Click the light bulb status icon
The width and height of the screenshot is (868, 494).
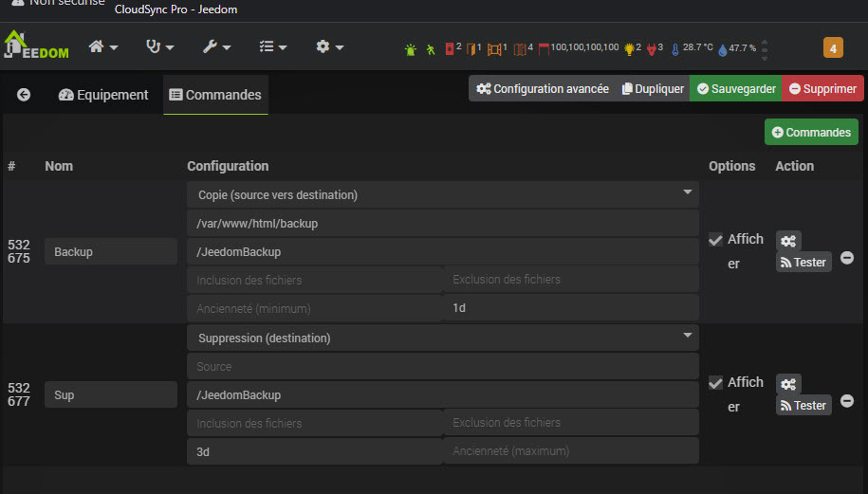(x=627, y=47)
